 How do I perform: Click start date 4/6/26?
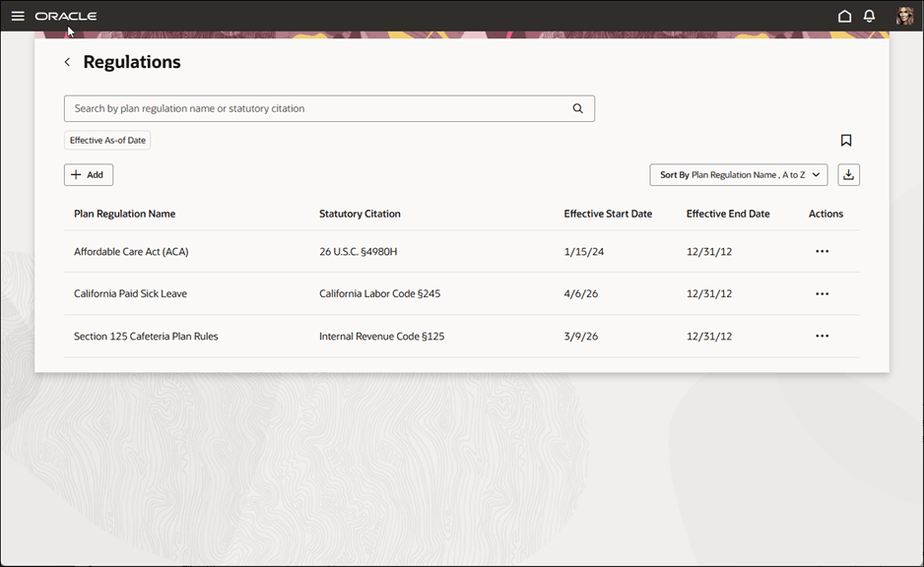click(580, 293)
